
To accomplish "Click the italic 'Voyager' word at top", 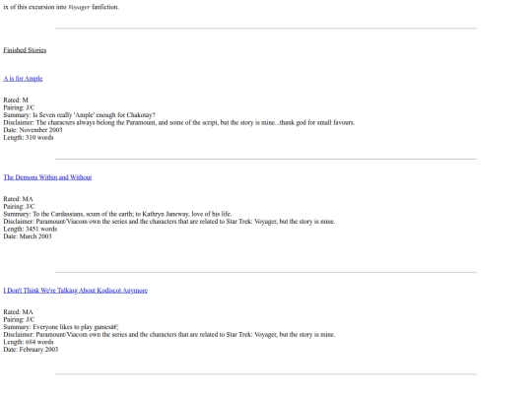I will (x=79, y=7).
